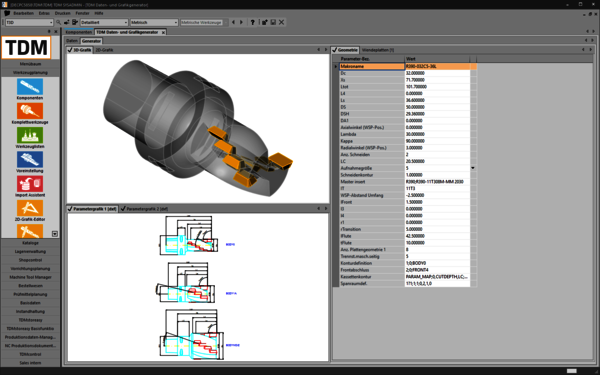This screenshot has height=375, width=600.
Task: Open the Metrisch units dropdown
Action: click(154, 23)
